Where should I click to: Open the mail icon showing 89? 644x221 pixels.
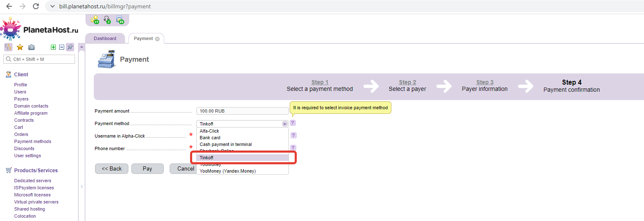tap(120, 19)
